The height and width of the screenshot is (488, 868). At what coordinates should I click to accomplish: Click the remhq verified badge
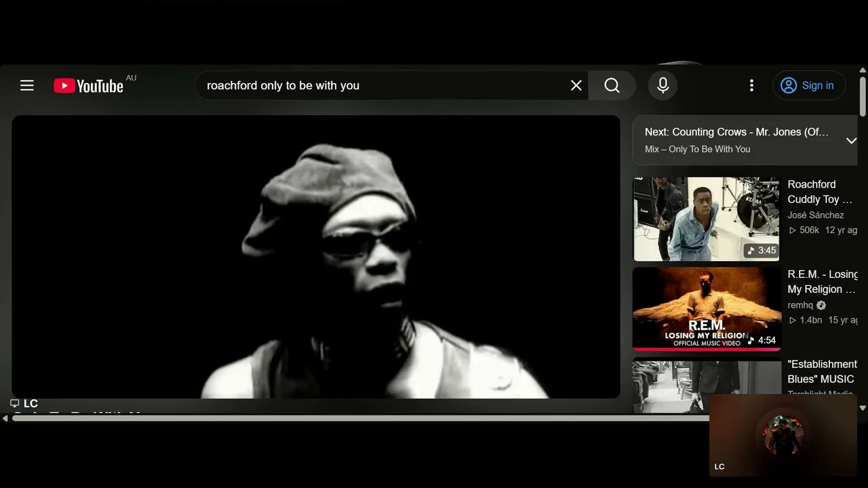[821, 305]
